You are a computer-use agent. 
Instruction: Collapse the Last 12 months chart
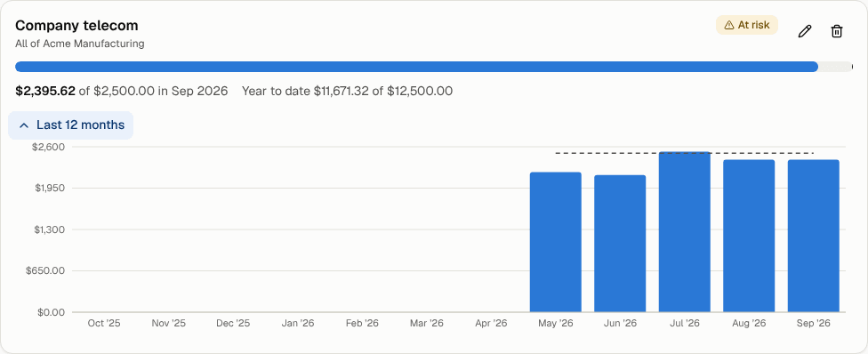[71, 125]
